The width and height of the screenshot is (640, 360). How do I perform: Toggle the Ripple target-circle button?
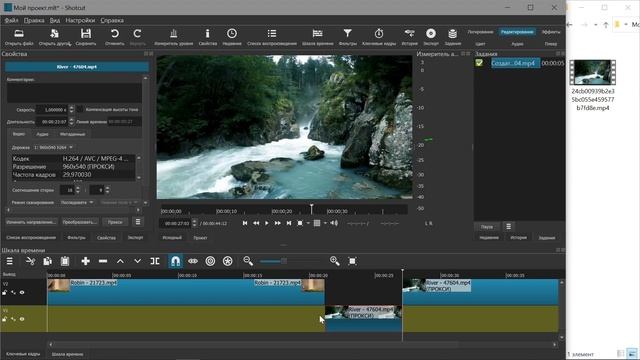[210, 261]
